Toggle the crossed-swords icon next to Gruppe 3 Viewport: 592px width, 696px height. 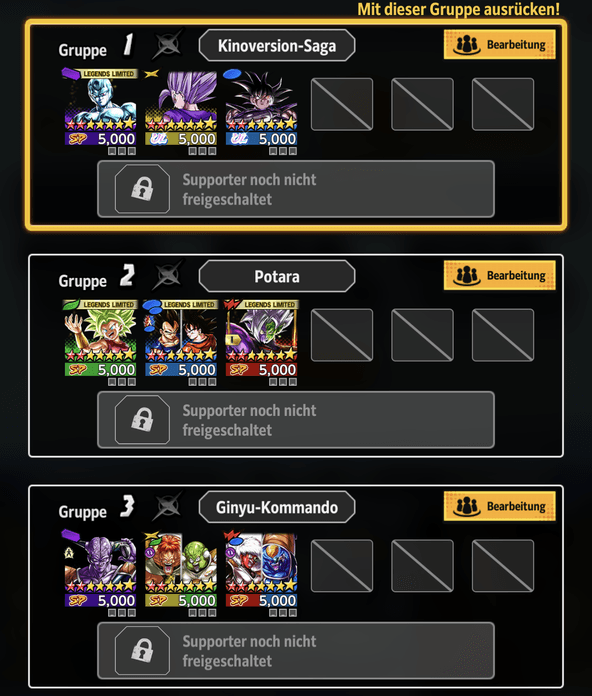point(168,506)
